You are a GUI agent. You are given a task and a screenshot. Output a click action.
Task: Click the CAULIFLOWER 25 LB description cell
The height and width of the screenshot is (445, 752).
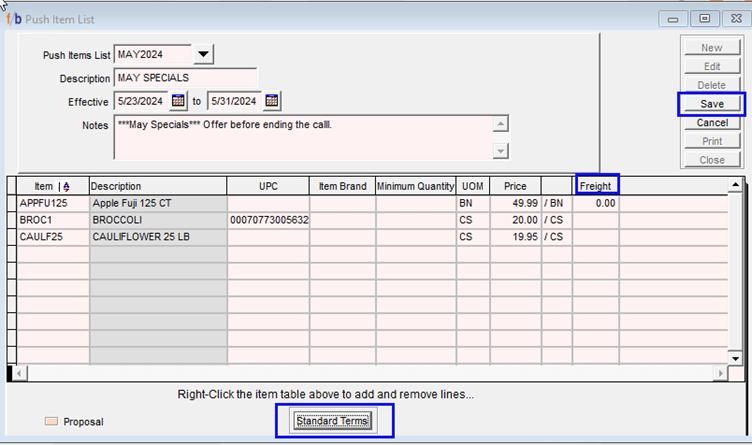coord(158,237)
